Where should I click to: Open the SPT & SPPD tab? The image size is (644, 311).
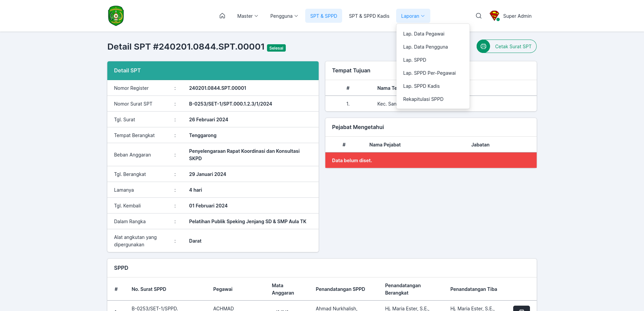click(x=323, y=16)
